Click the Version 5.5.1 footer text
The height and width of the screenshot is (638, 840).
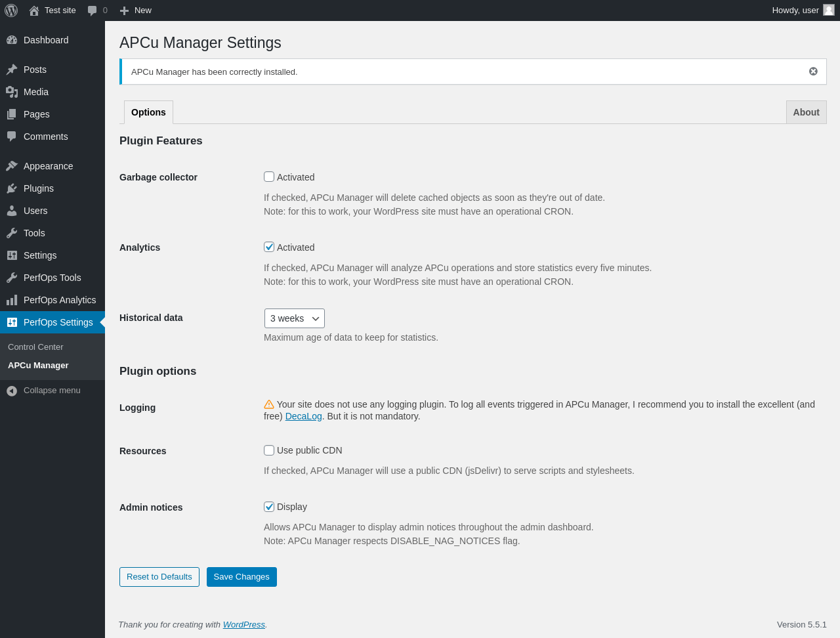click(x=802, y=625)
